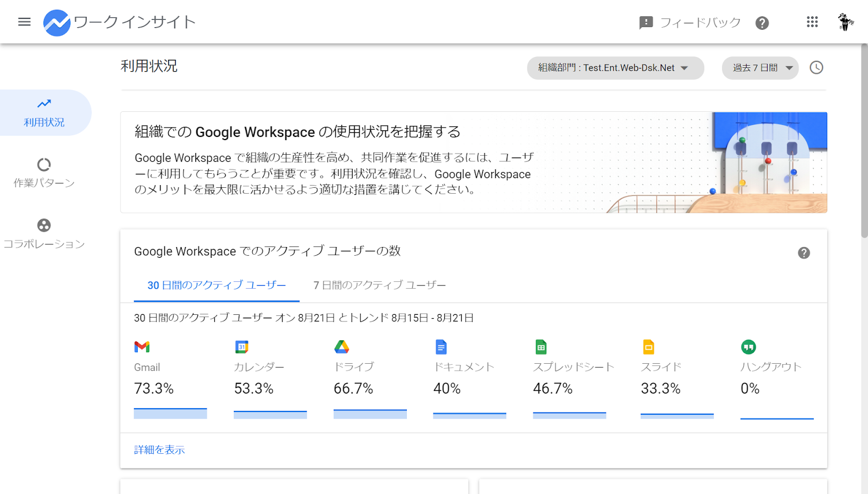Screen dimensions: 868x494
Task: Select the スライド (Slides) icon
Action: tap(648, 346)
